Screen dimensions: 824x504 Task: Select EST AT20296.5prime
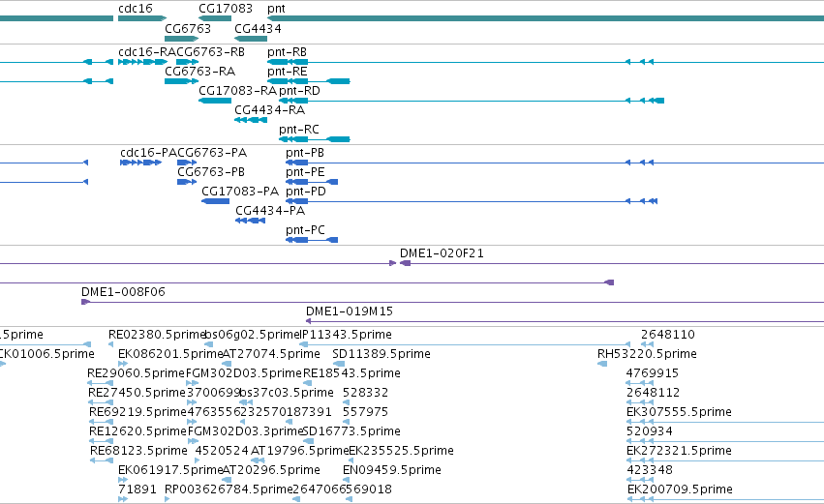(x=271, y=471)
